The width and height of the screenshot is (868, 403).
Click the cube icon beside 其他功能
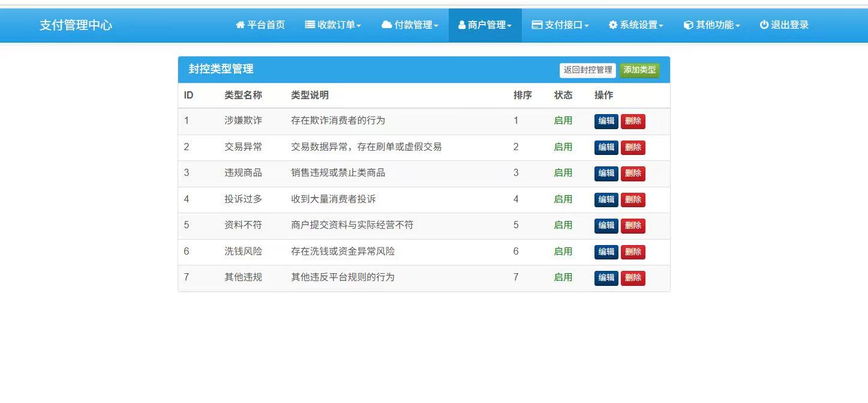tap(689, 25)
